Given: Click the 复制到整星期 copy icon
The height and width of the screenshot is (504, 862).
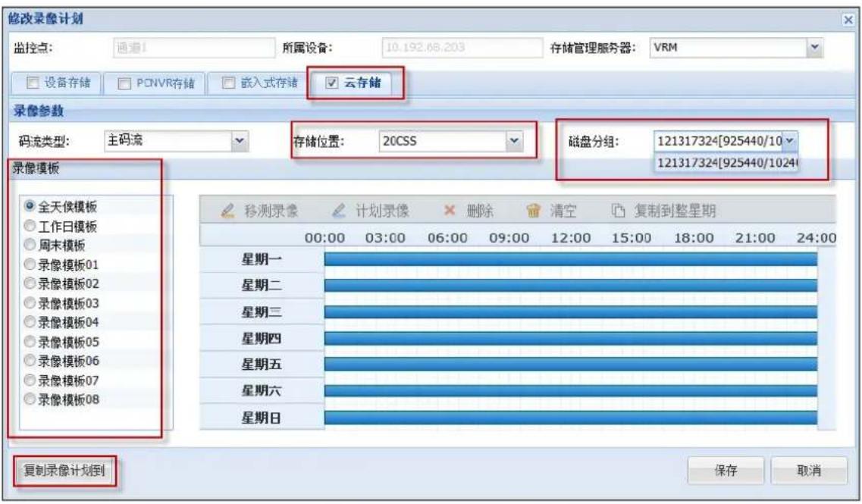Looking at the screenshot, I should coord(619,211).
